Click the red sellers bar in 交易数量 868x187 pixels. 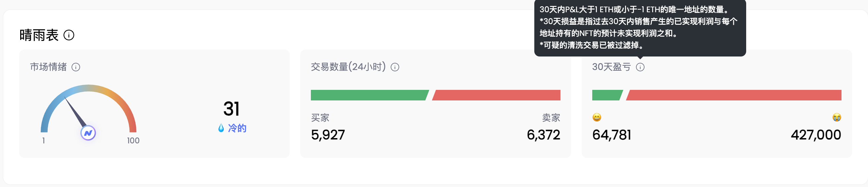497,95
